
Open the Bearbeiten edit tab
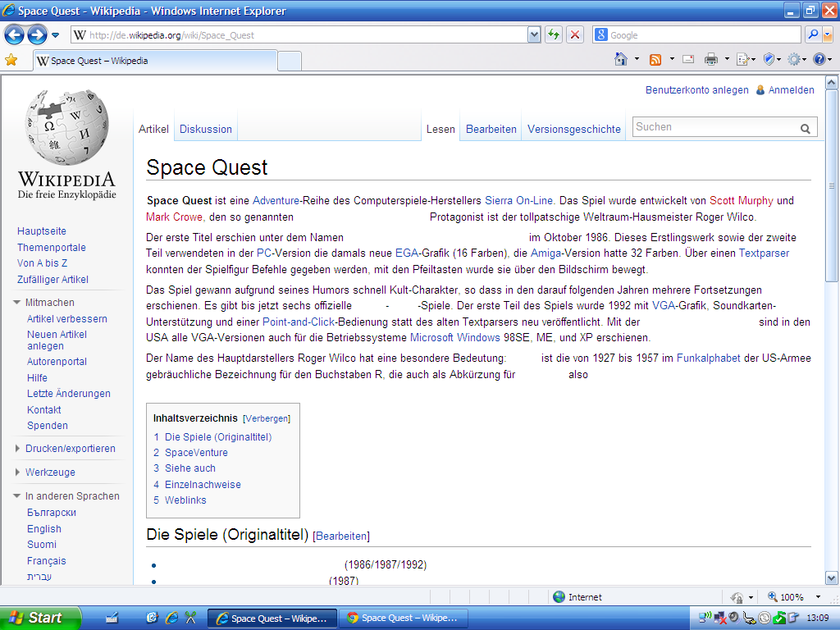pos(491,129)
